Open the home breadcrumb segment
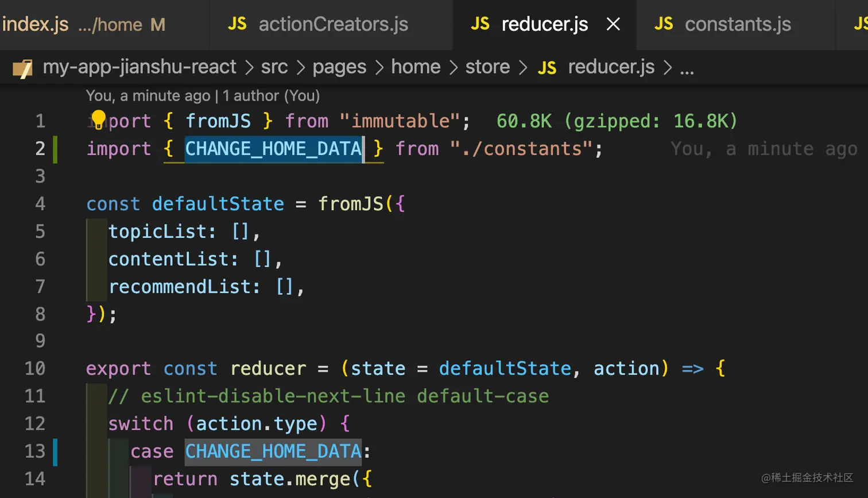 pyautogui.click(x=416, y=67)
